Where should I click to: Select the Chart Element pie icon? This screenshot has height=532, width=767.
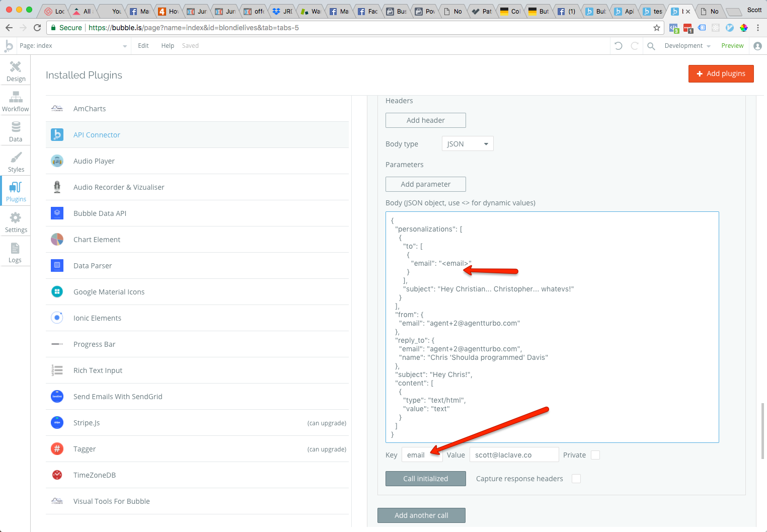click(57, 240)
